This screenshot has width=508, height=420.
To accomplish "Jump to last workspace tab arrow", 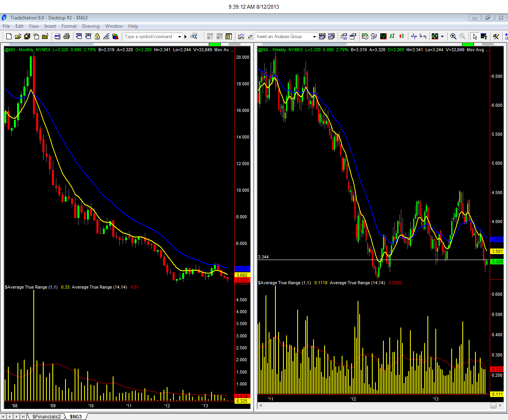I will pyautogui.click(x=23, y=416).
